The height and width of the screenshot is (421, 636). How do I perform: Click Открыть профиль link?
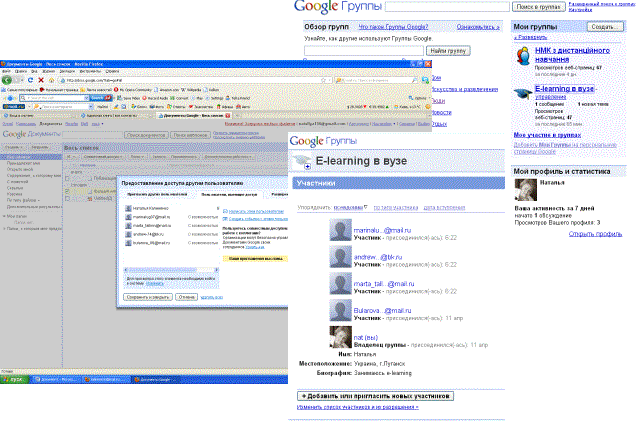click(595, 234)
